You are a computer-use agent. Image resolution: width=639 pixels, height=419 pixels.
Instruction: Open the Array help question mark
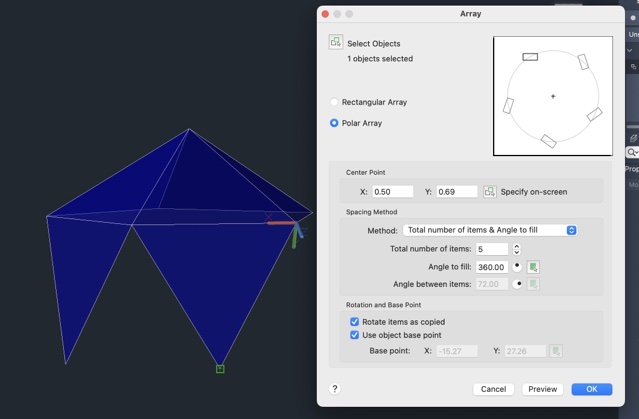pos(335,389)
